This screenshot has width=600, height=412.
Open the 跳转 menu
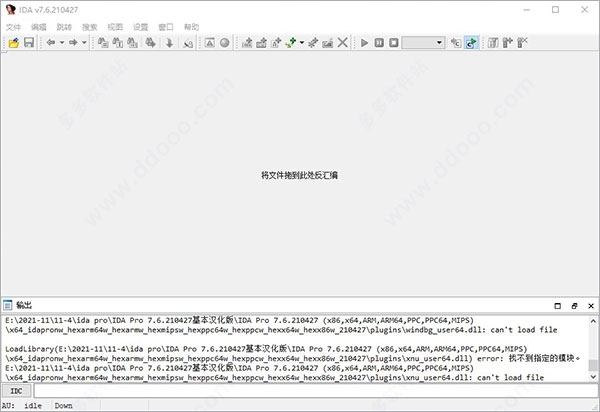(64, 27)
